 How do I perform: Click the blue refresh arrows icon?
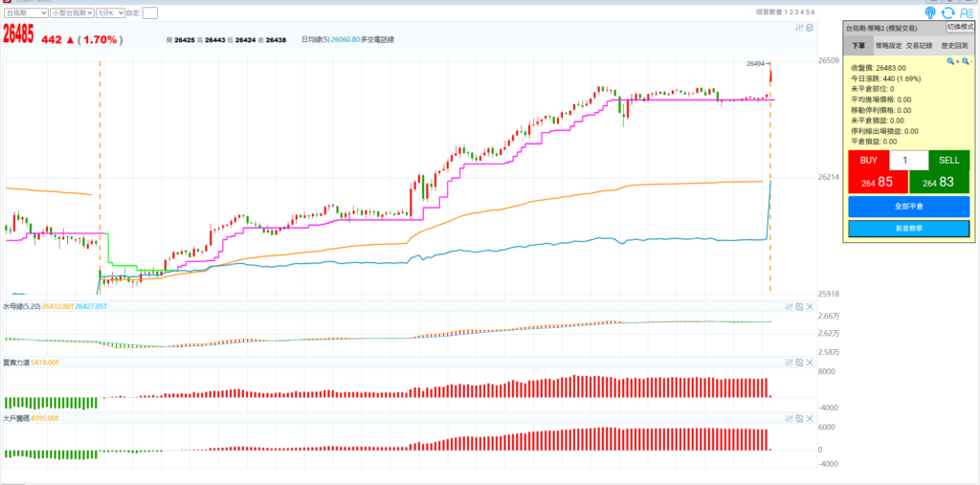coord(948,12)
